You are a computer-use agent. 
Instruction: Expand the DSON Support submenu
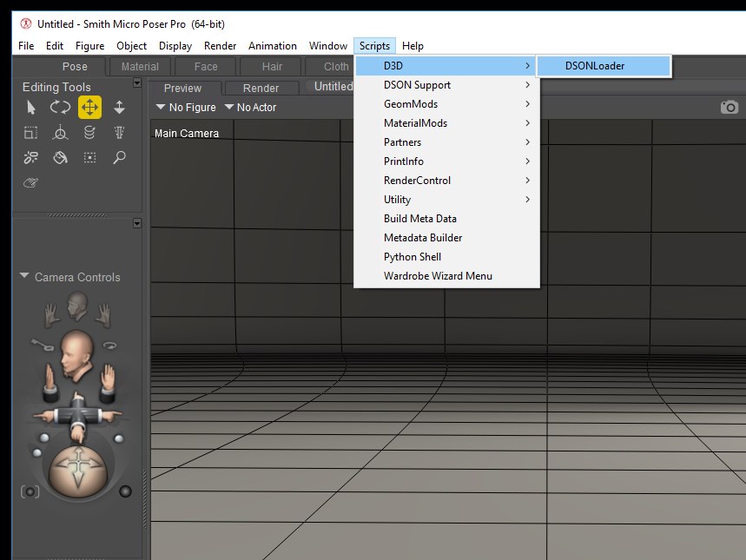tap(446, 85)
